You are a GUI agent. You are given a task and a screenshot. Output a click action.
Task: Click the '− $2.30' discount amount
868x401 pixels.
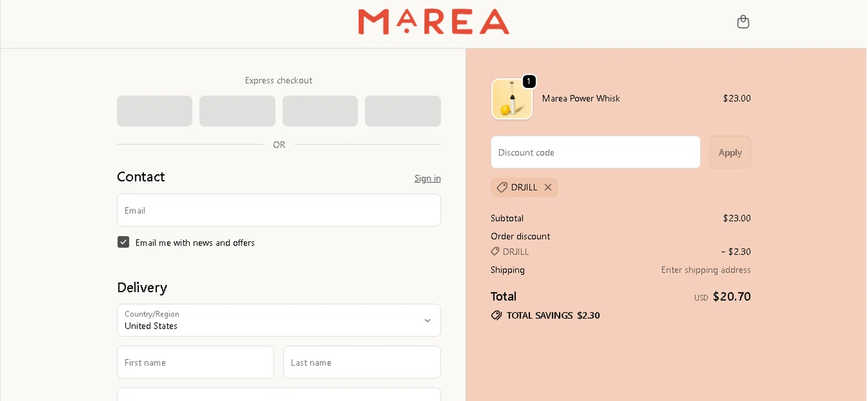coord(736,252)
